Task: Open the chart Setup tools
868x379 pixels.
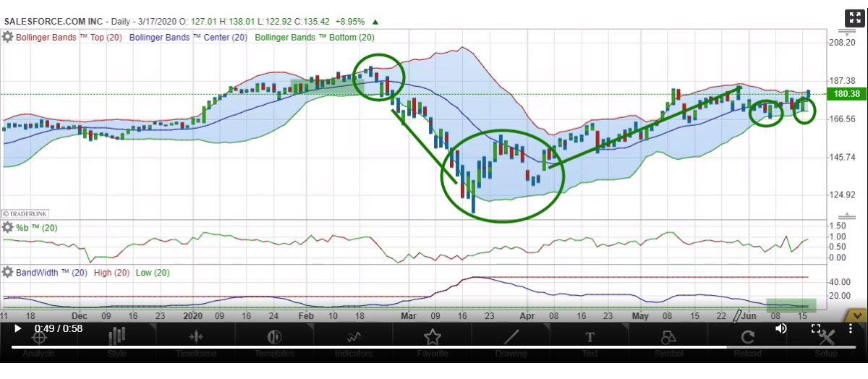Action: pos(826,342)
